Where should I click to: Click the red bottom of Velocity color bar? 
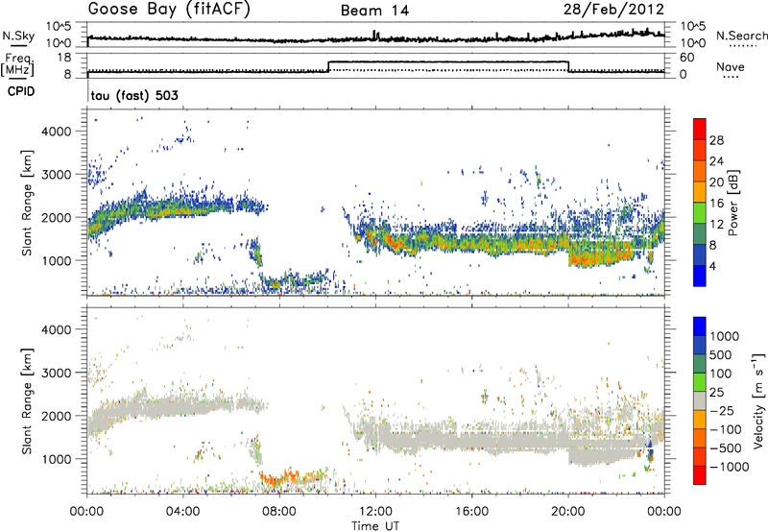[x=700, y=475]
